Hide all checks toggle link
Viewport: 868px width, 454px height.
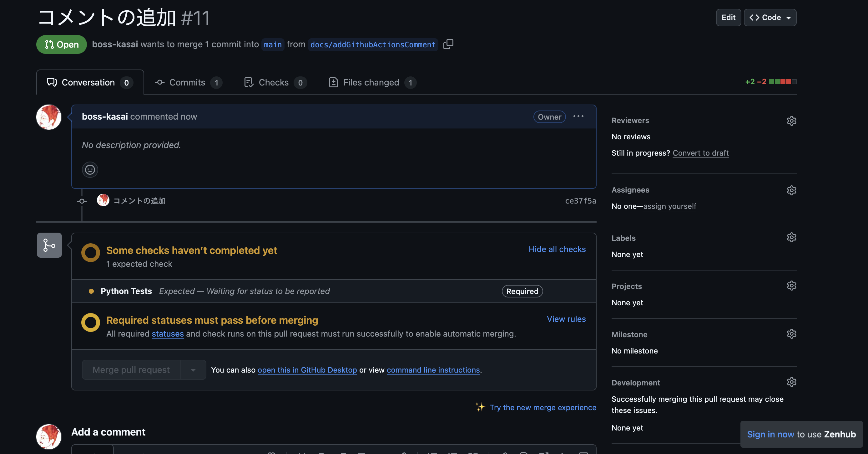(557, 249)
